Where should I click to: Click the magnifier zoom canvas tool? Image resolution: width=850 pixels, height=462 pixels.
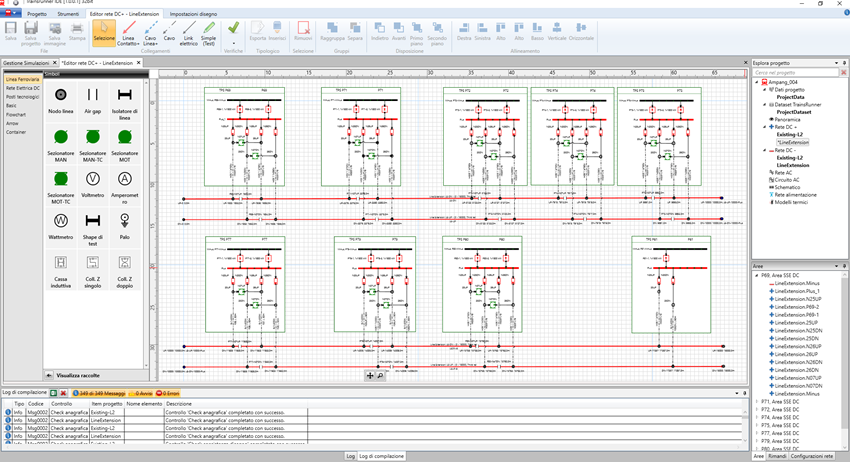tap(381, 375)
